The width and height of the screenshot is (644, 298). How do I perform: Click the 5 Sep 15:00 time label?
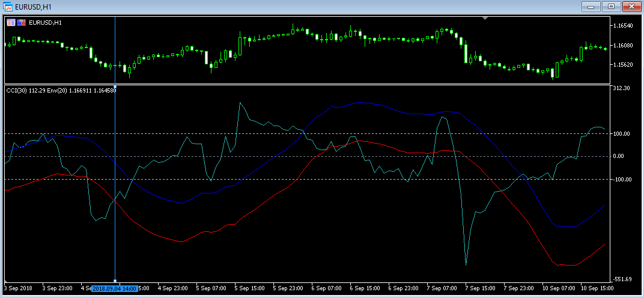(250, 288)
